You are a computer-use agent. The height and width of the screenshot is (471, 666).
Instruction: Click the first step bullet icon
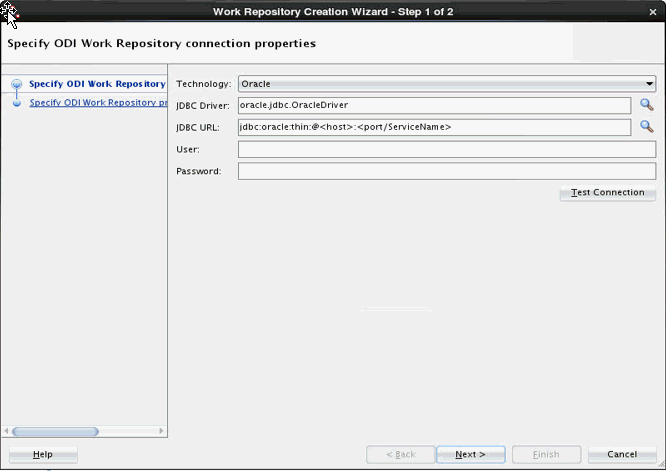click(17, 84)
